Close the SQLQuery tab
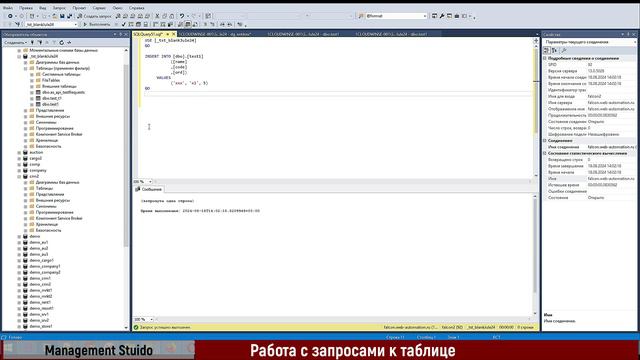Image resolution: width=640 pixels, height=360 pixels. pos(173,34)
